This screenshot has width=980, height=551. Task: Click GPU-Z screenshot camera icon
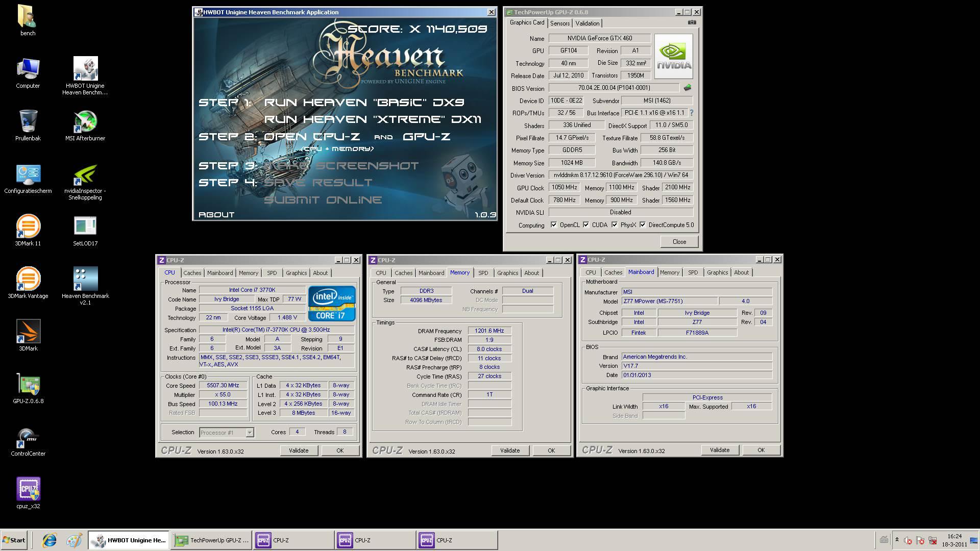692,22
